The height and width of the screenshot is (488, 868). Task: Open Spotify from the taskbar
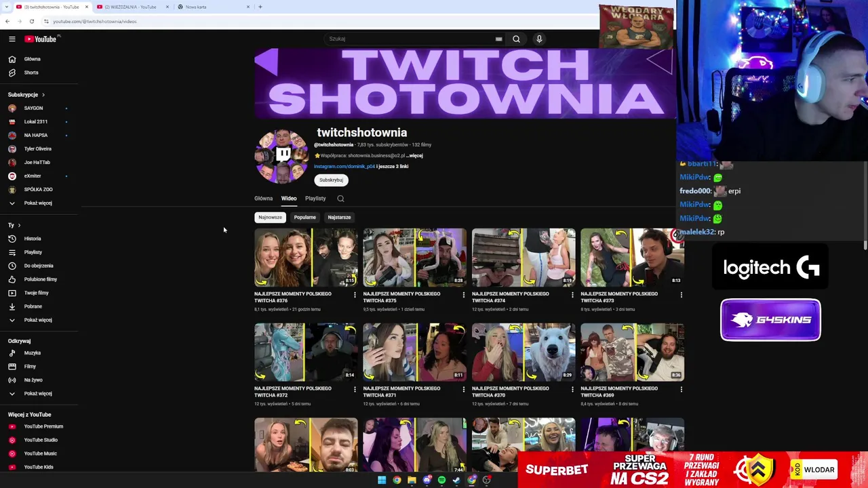click(x=441, y=480)
